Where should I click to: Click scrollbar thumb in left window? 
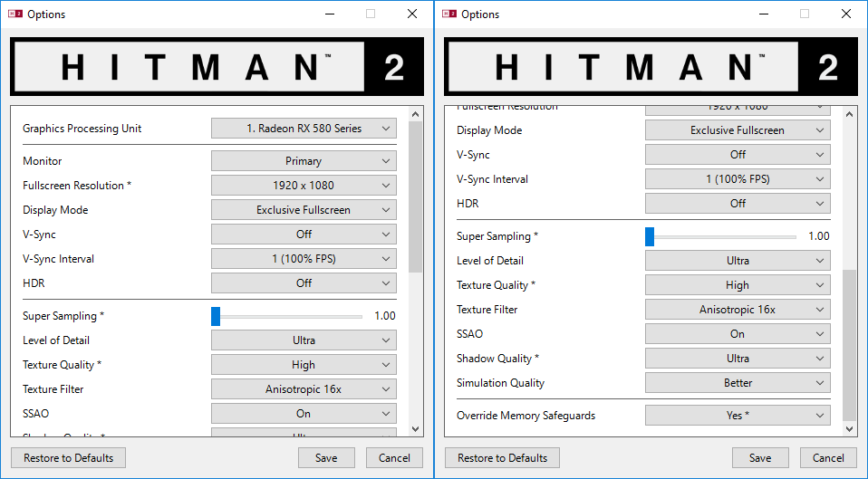pyautogui.click(x=416, y=196)
